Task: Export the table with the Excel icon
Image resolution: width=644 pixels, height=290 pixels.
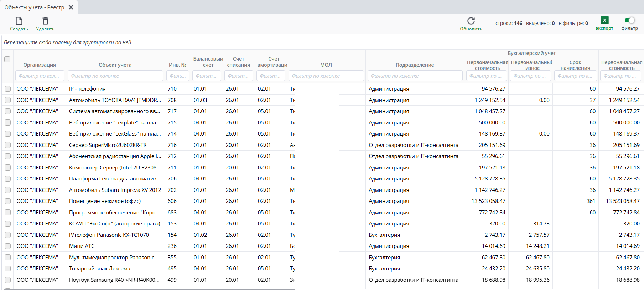Action: pos(604,21)
